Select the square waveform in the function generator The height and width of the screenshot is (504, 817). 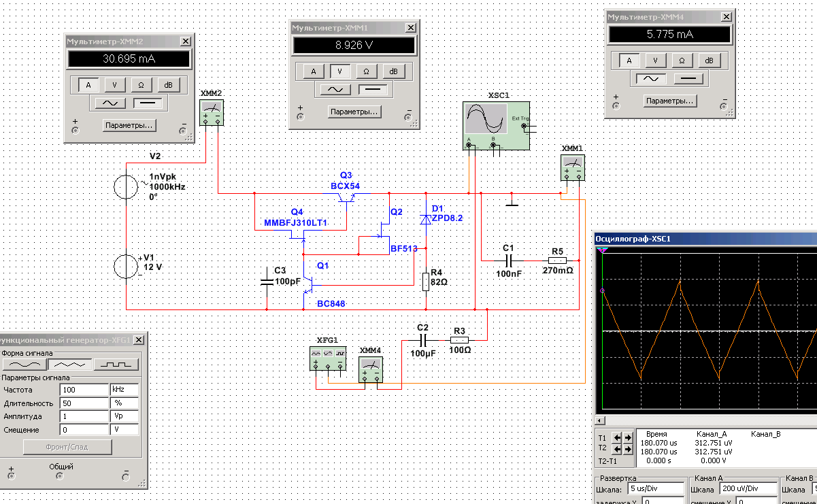point(116,365)
